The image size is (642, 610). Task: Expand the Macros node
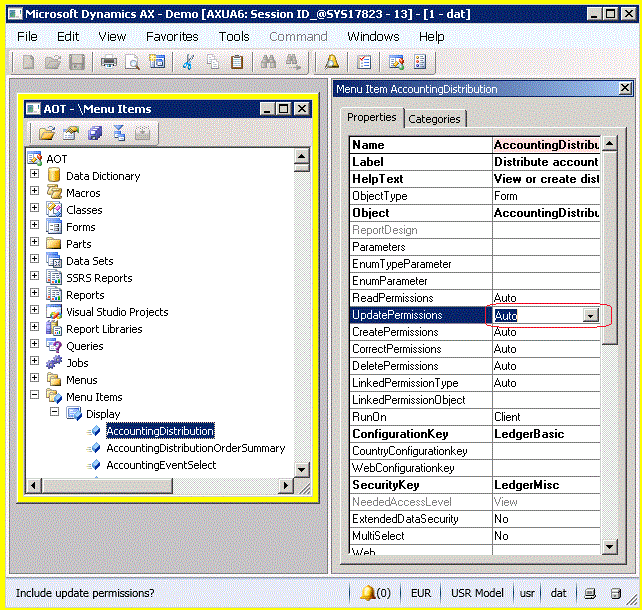tap(35, 191)
